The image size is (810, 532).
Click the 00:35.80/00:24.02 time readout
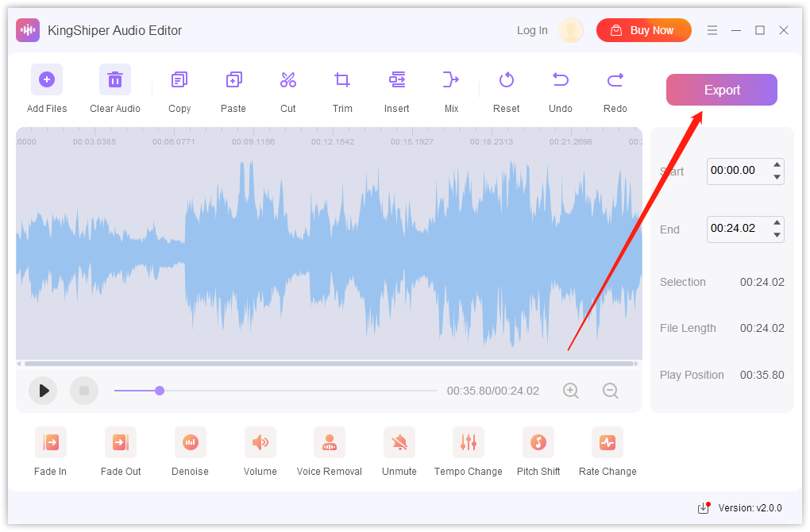click(493, 391)
